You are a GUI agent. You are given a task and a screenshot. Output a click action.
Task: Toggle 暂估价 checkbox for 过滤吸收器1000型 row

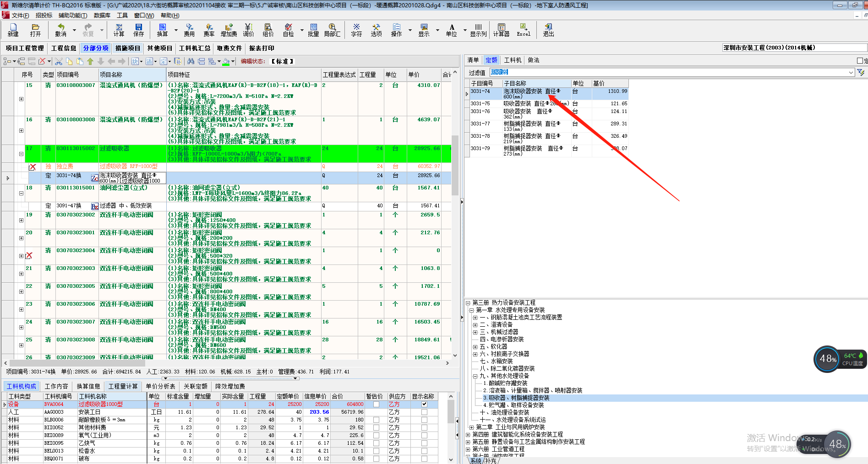click(376, 404)
